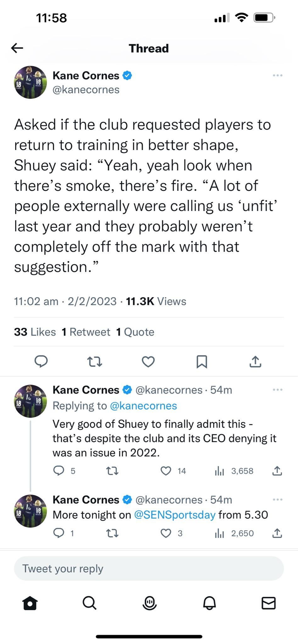Image resolution: width=298 pixels, height=644 pixels.
Task: Bookmark the main tweet
Action: (x=201, y=362)
